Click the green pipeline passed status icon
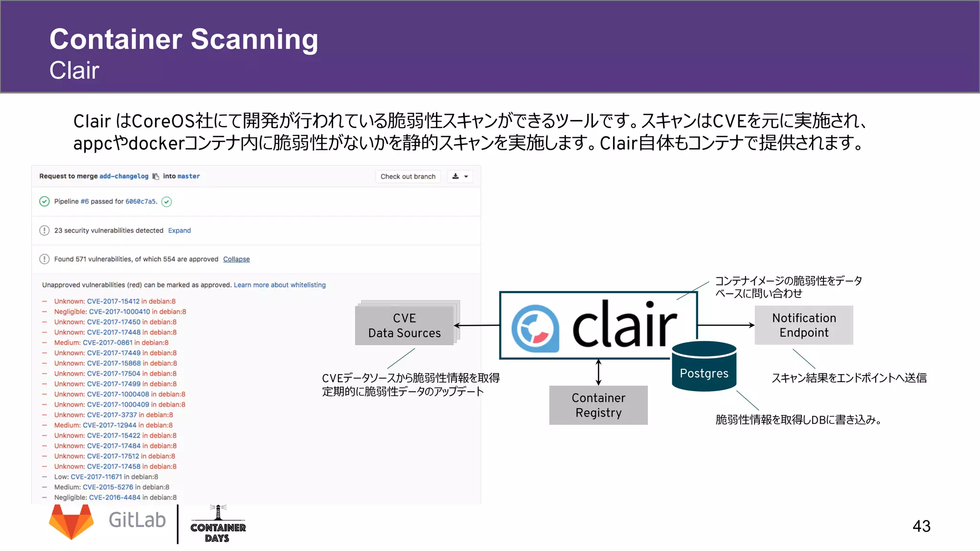 coord(44,201)
